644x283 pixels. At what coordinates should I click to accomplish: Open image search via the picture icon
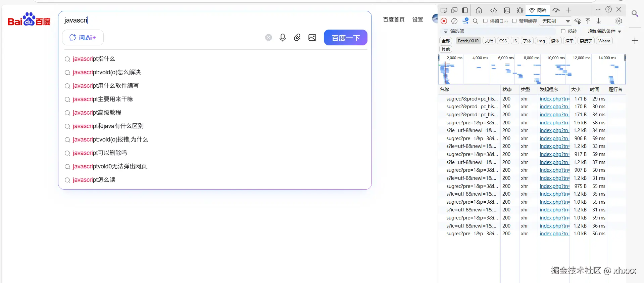312,37
